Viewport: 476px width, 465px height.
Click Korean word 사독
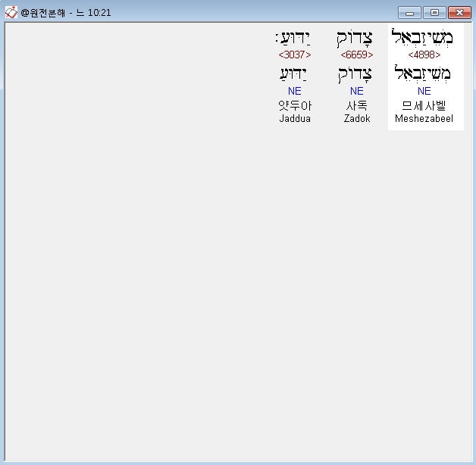tap(357, 105)
